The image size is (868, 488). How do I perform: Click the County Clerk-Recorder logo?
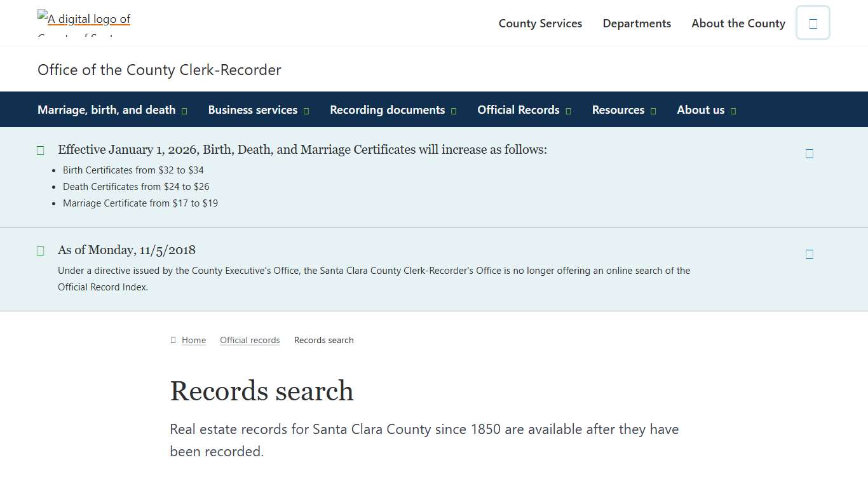click(83, 19)
